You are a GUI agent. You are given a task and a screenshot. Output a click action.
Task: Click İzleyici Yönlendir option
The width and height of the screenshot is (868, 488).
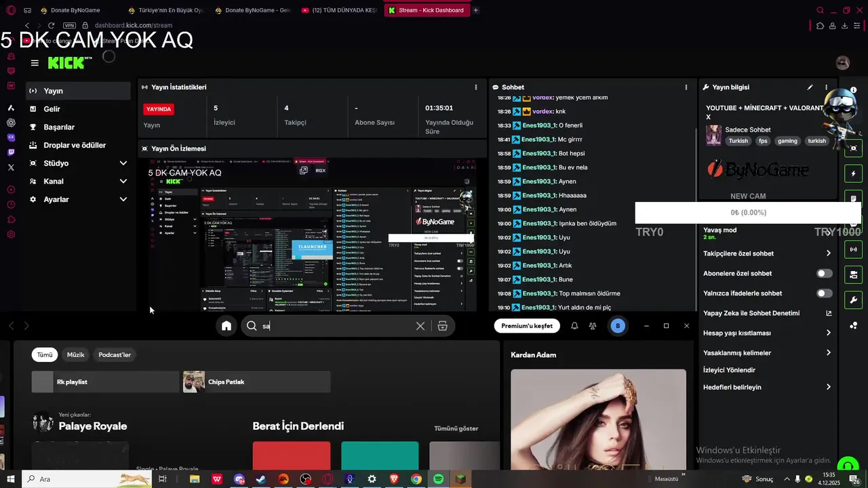pyautogui.click(x=729, y=370)
